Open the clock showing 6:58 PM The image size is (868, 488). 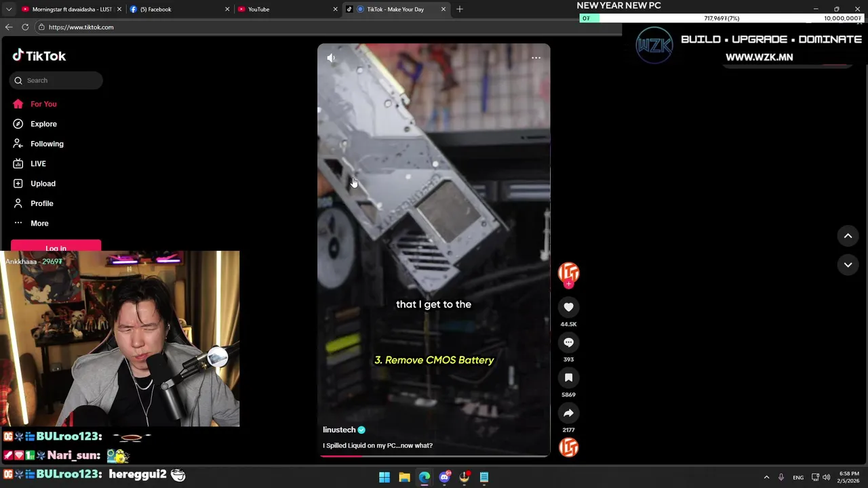pos(849,477)
